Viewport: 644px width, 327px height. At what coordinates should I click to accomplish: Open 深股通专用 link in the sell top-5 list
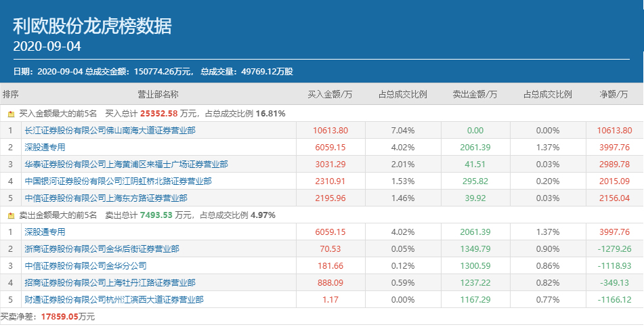pos(45,232)
